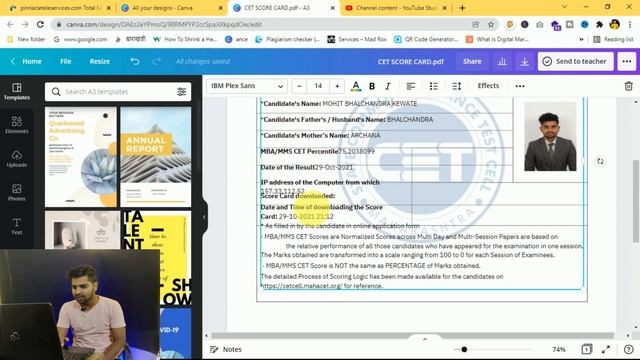Open the help question mark icon
Viewport: 640px width, 360px height.
[x=629, y=349]
